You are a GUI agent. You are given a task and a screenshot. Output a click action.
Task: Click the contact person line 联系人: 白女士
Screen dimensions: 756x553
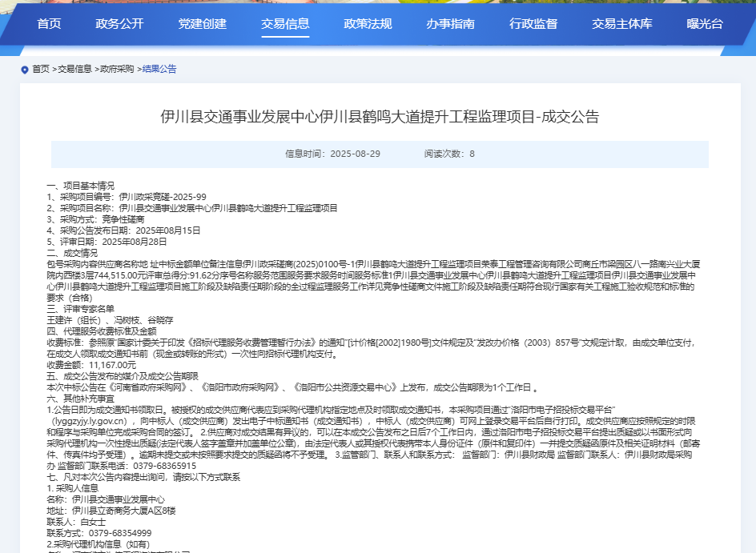pos(76,522)
